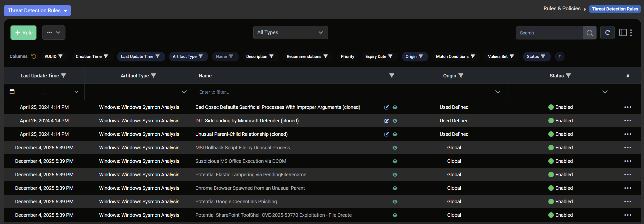Viewport: 644px width, 224px height.
Task: Expand the Status filter dropdown
Action: (605, 92)
